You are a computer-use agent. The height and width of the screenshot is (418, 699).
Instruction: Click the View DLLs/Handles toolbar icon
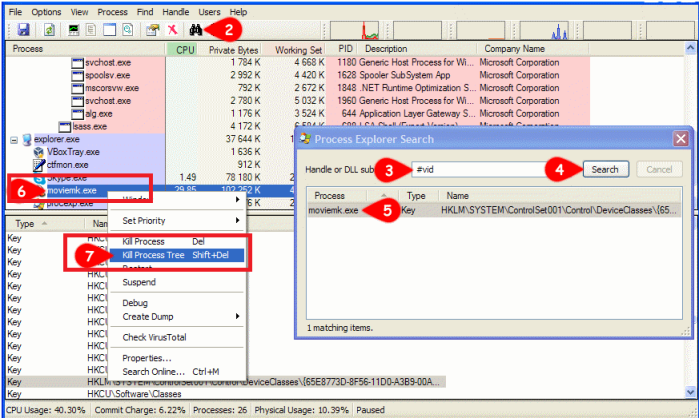coord(127,30)
